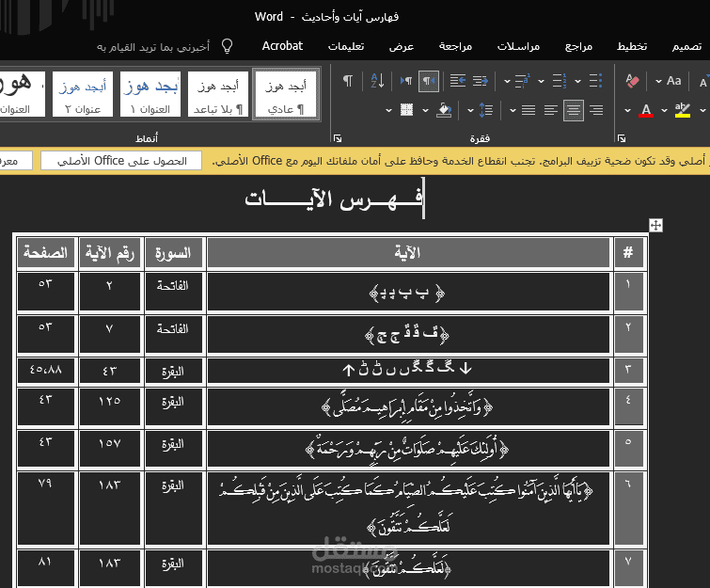Open the عرض (View) tab
This screenshot has width=710, height=588.
[x=402, y=46]
